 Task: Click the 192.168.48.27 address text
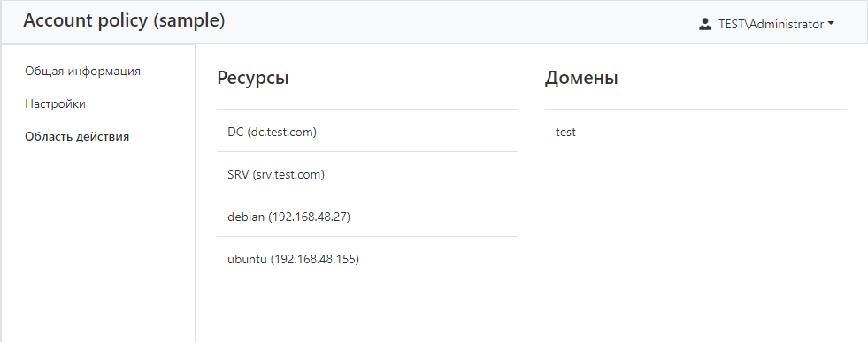[310, 217]
